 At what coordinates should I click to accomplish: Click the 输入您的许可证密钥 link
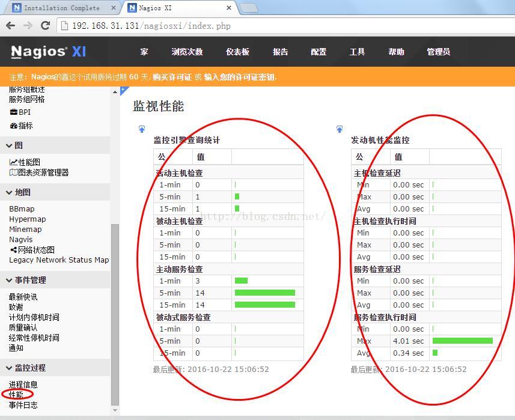[x=240, y=77]
